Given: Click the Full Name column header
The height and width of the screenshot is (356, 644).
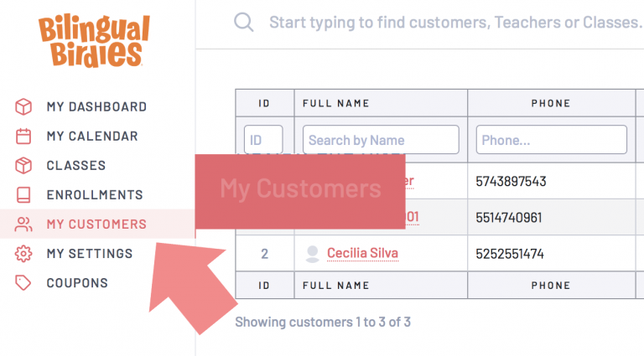Looking at the screenshot, I should tap(336, 103).
